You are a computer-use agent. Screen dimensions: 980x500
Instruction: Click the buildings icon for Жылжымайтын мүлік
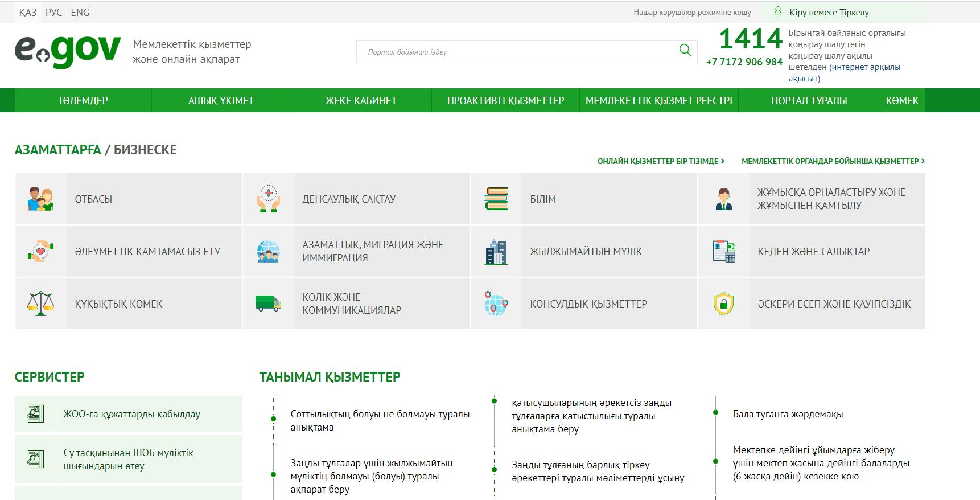pyautogui.click(x=496, y=252)
